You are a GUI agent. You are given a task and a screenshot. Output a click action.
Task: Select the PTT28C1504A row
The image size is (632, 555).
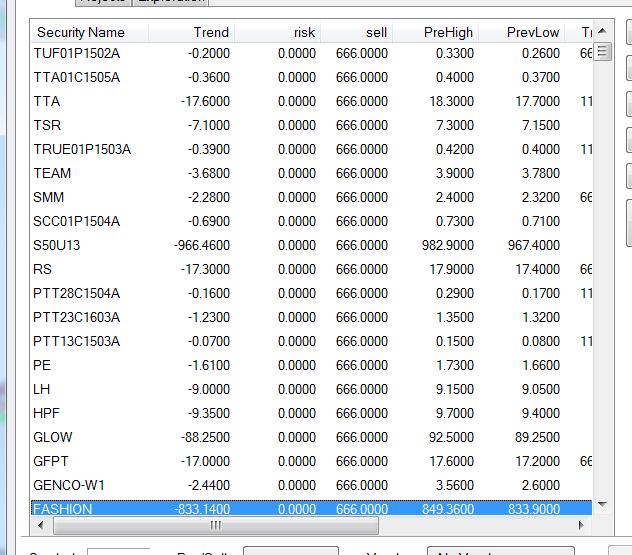point(311,293)
